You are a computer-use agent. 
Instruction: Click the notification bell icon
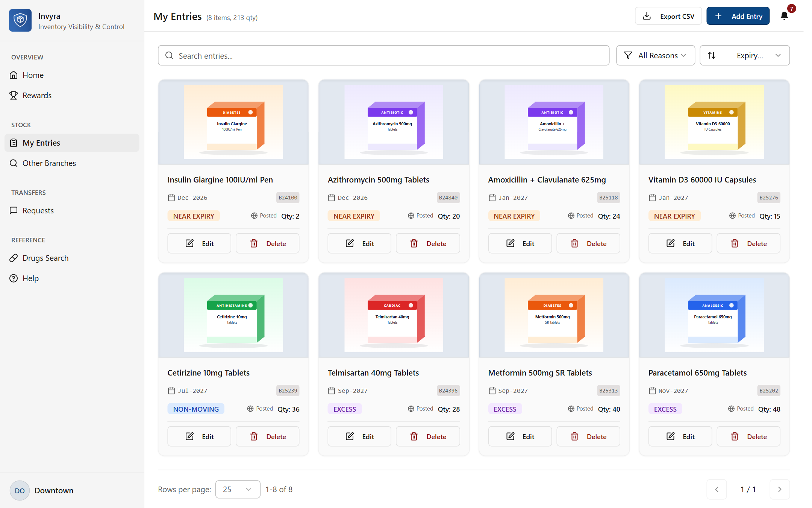pos(784,16)
